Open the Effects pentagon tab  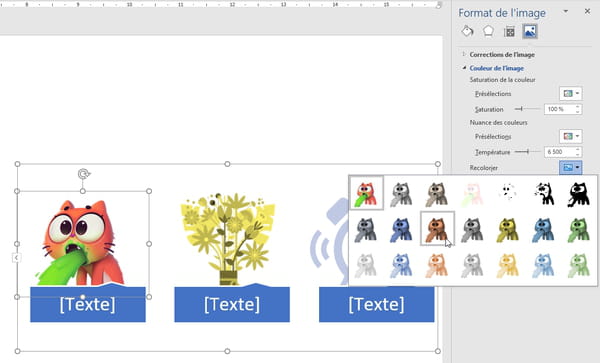click(488, 31)
